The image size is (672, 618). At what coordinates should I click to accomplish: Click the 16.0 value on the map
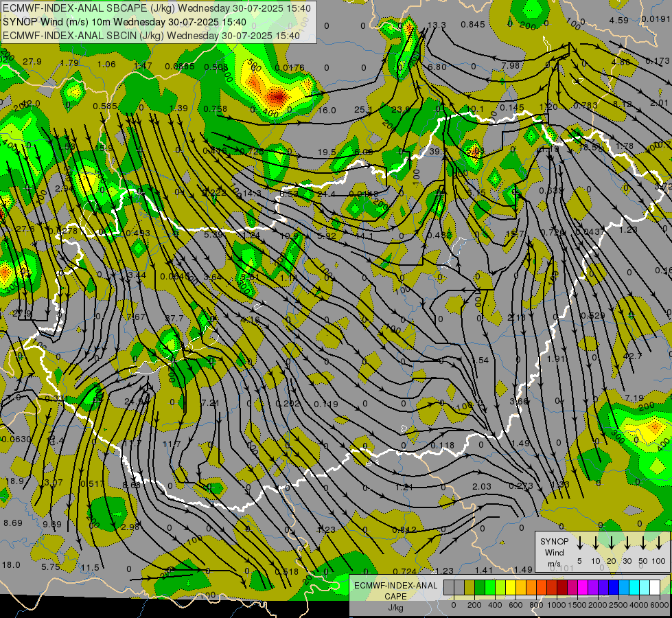pyautogui.click(x=327, y=111)
